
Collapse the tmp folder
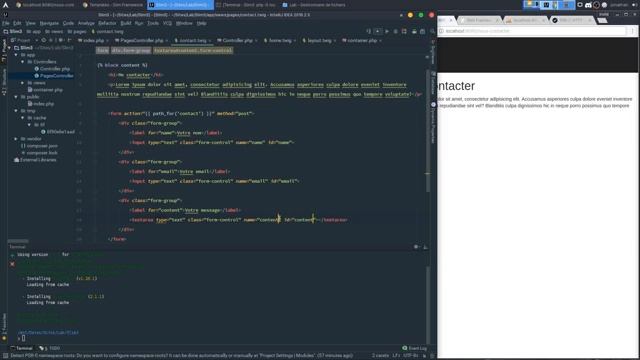[x=16, y=111]
